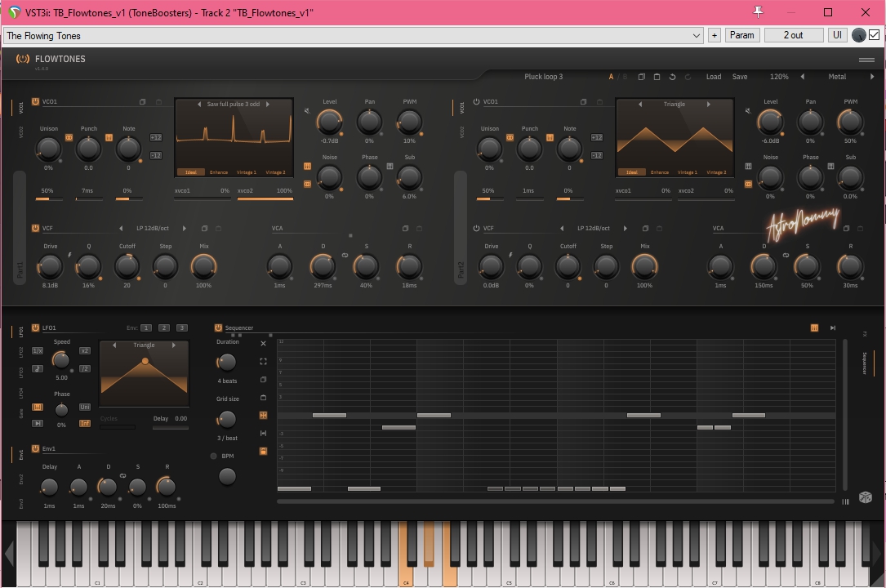Viewport: 886px width, 588px height.
Task: Toggle sequencer snap-to-grid icon
Action: 263,415
